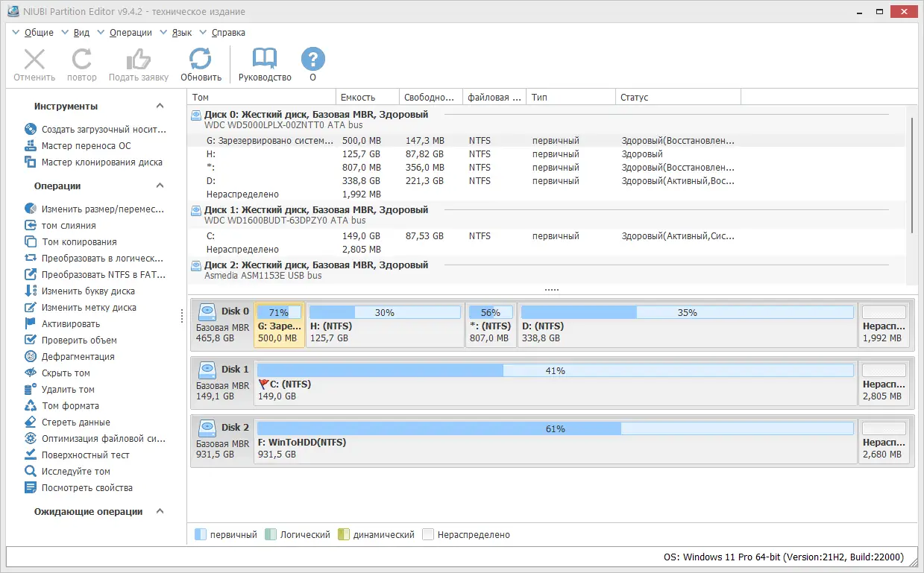
Task: Select F: WinToHDD partition on Disk 2
Action: (556, 441)
